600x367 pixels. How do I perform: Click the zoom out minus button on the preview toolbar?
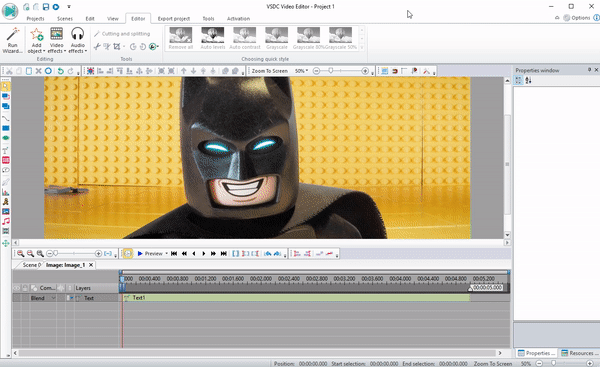(316, 71)
